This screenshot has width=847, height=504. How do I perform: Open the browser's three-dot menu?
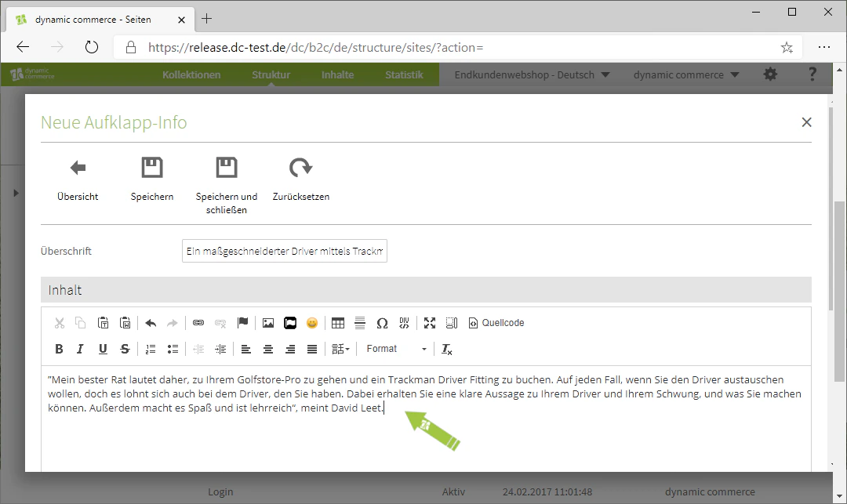click(x=824, y=47)
